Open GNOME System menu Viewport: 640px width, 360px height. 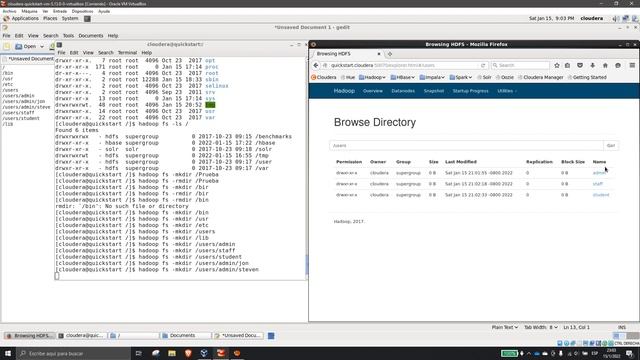(x=70, y=19)
